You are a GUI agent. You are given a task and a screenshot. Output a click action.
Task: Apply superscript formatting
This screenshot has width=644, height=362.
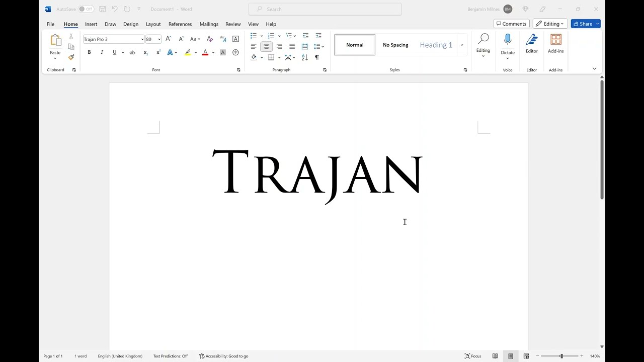tap(158, 52)
